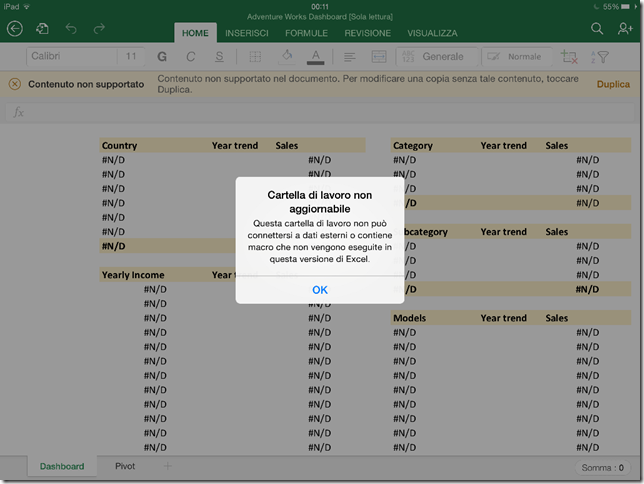The image size is (644, 484).
Task: Toggle underline (S) formatting
Action: [x=219, y=57]
